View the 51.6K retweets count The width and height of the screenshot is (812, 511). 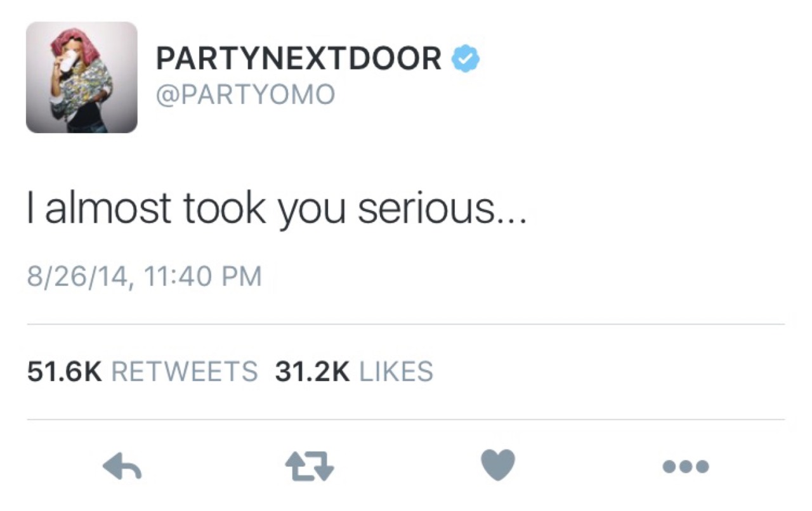coord(64,372)
